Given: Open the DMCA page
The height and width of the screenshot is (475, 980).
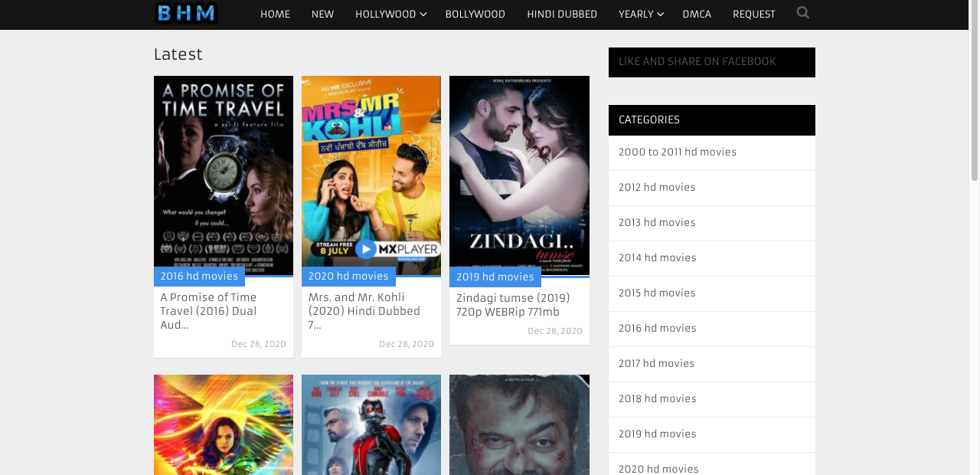Looking at the screenshot, I should coord(697,15).
